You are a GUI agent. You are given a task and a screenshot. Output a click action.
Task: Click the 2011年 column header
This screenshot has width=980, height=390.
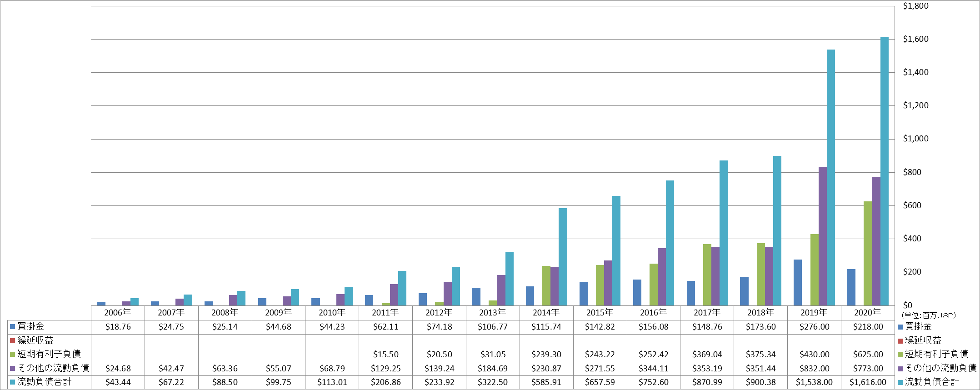385,312
